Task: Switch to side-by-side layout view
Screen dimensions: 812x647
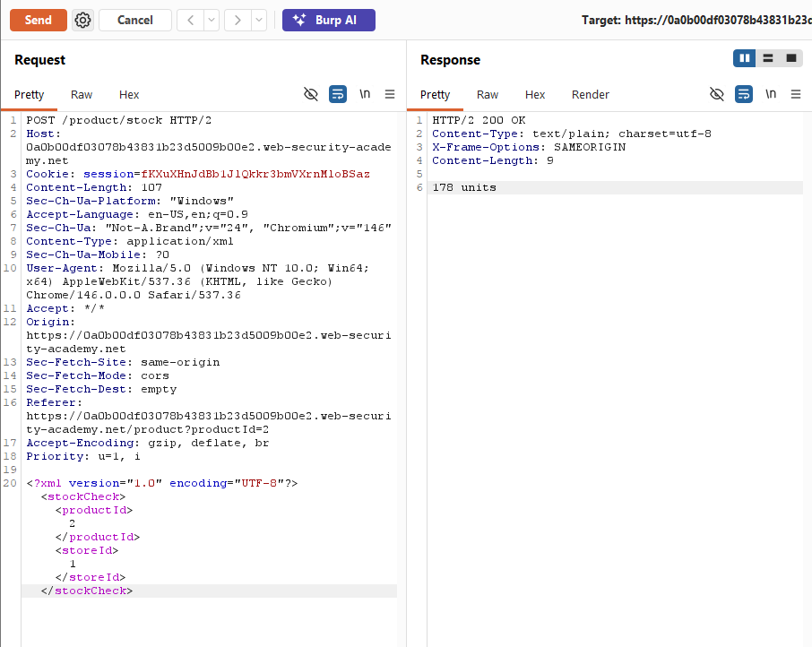Action: 745,58
